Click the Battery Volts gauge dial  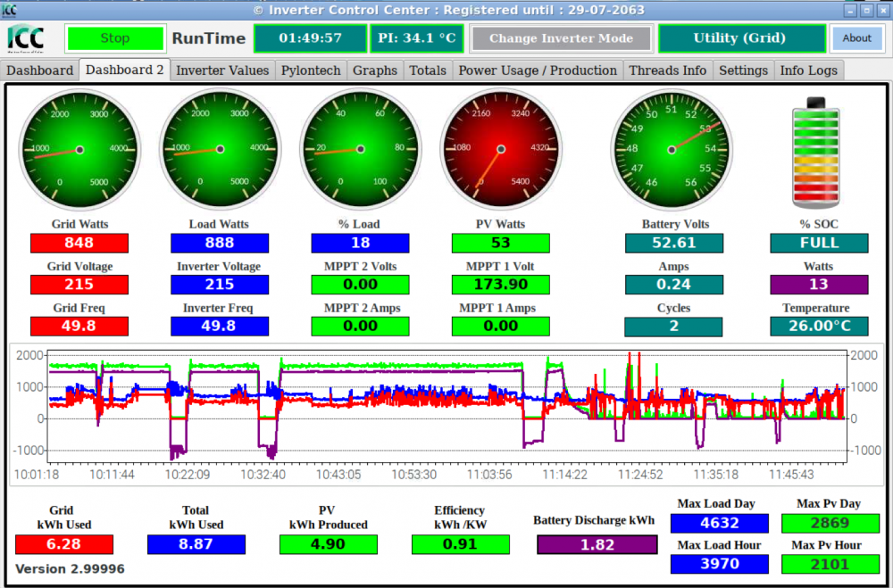click(672, 150)
